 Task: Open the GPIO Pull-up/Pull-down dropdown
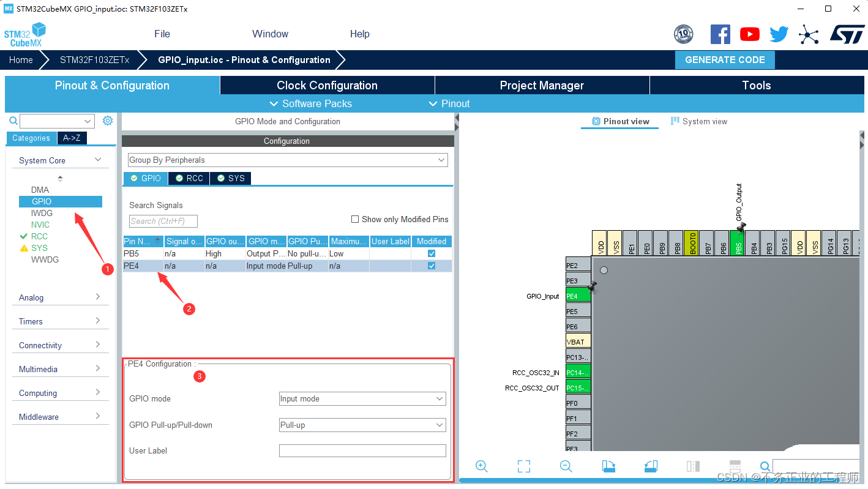click(x=362, y=425)
